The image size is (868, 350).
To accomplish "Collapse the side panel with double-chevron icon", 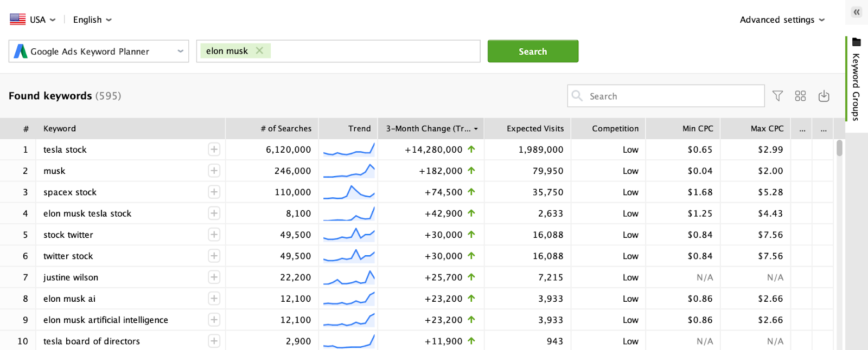I will point(857,12).
